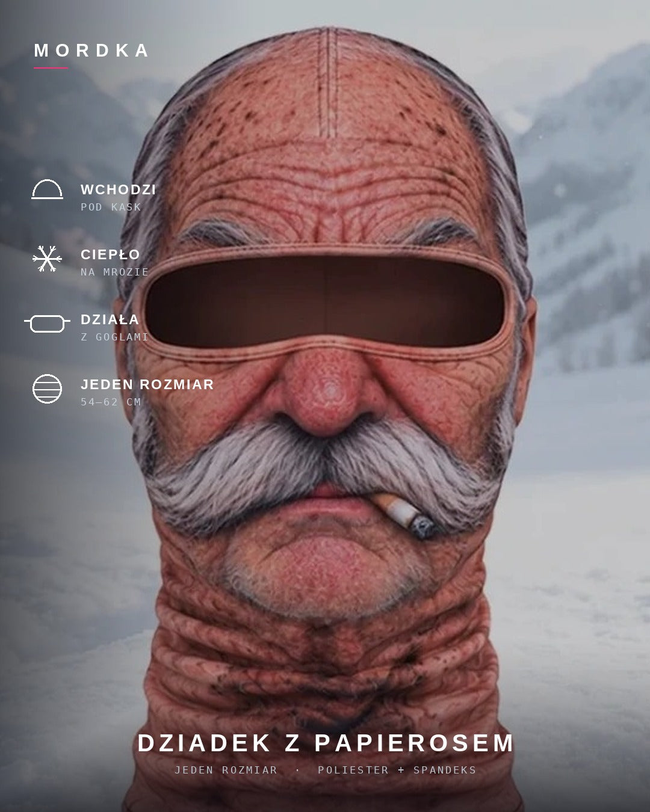Viewport: 650px width, 812px height.
Task: Tap the striped circle icon beside JEDEN ROZMIAR
Action: pyautogui.click(x=47, y=389)
